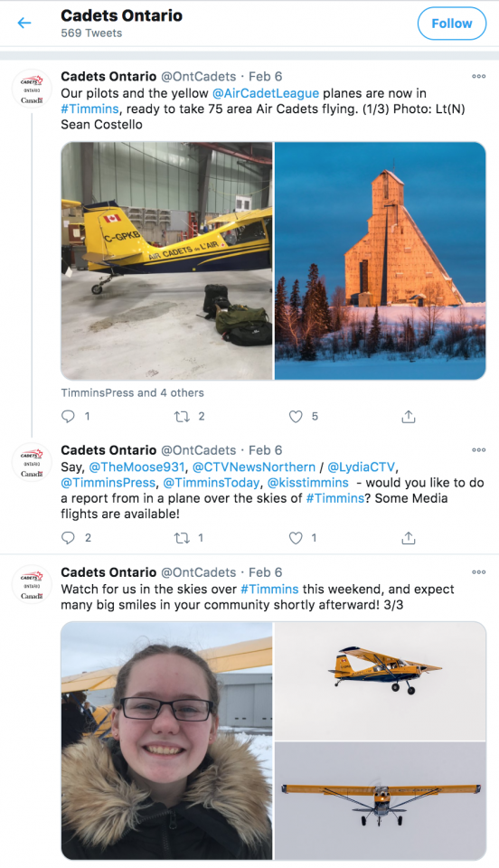The height and width of the screenshot is (868, 499).
Task: Retweet the media flights tweet
Action: pyautogui.click(x=182, y=537)
